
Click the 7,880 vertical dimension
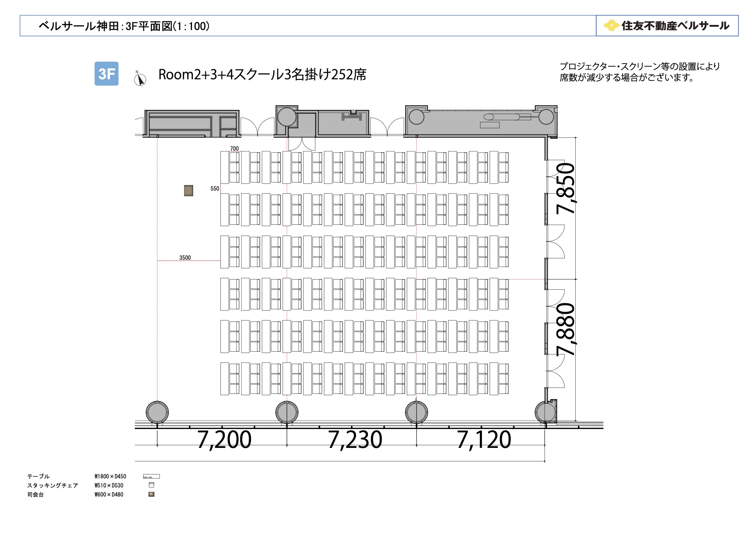(566, 329)
